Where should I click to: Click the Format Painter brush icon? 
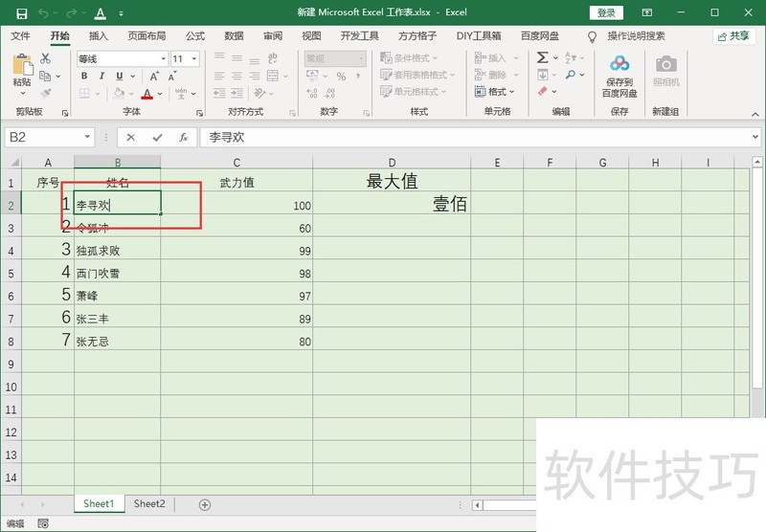45,93
